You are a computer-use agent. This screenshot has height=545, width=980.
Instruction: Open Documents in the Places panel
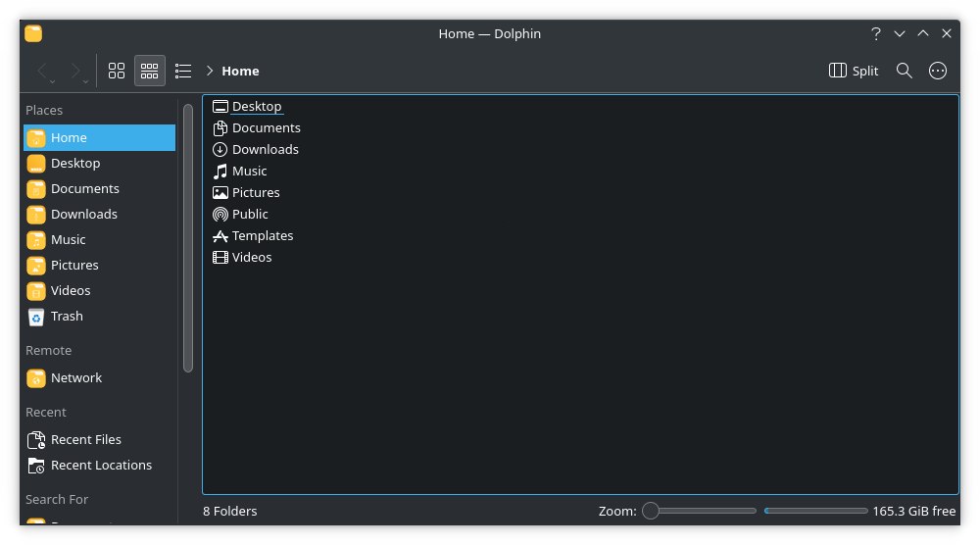tap(99, 189)
